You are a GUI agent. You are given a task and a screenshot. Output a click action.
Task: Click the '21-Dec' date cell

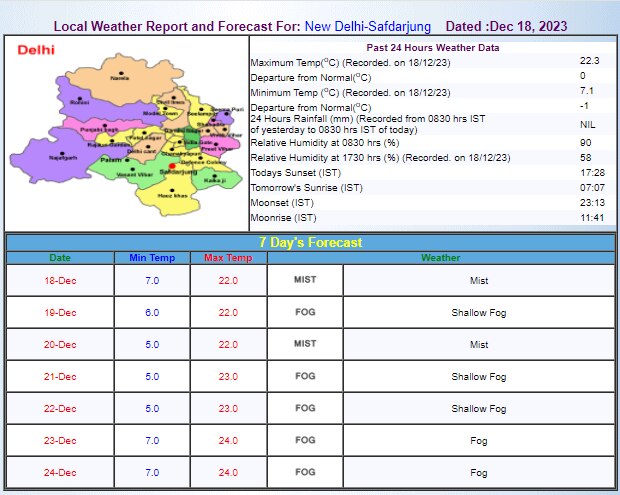[60, 377]
